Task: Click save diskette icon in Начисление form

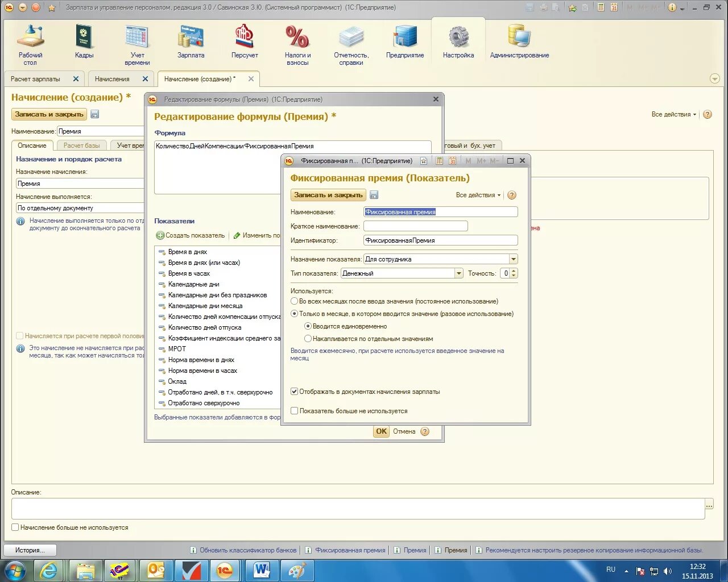Action: (x=95, y=114)
